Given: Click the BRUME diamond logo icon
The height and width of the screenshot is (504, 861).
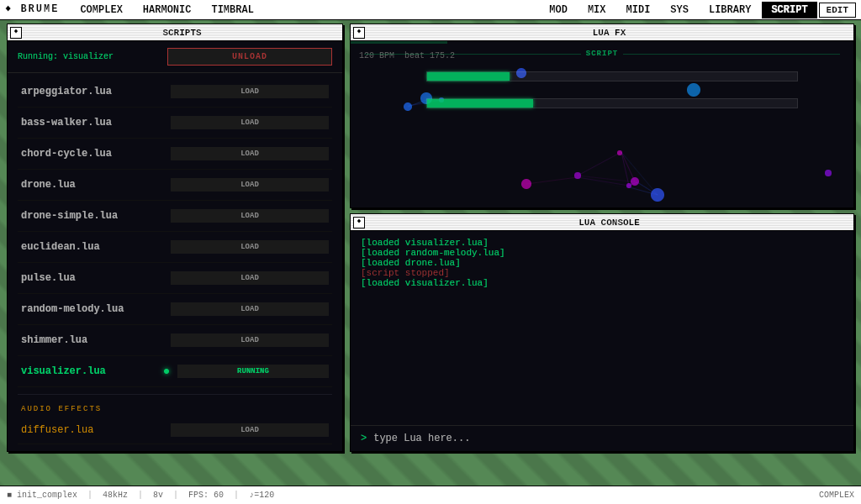Looking at the screenshot, I should click(10, 9).
